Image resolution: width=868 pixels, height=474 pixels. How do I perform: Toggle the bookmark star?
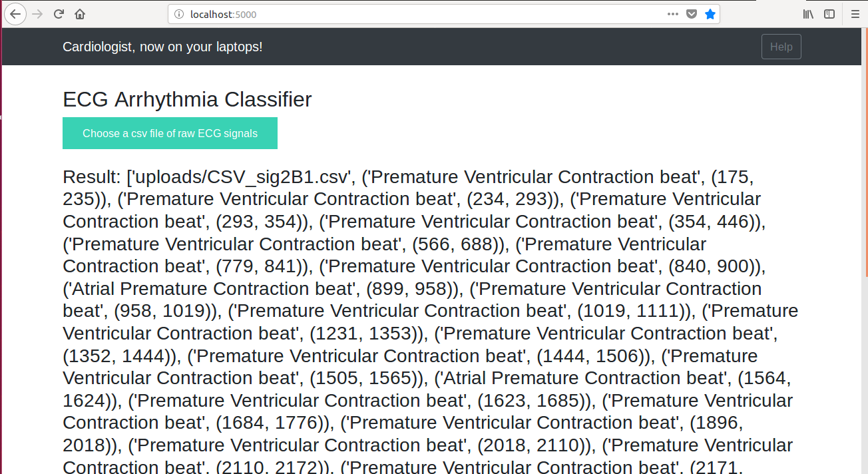[x=710, y=14]
